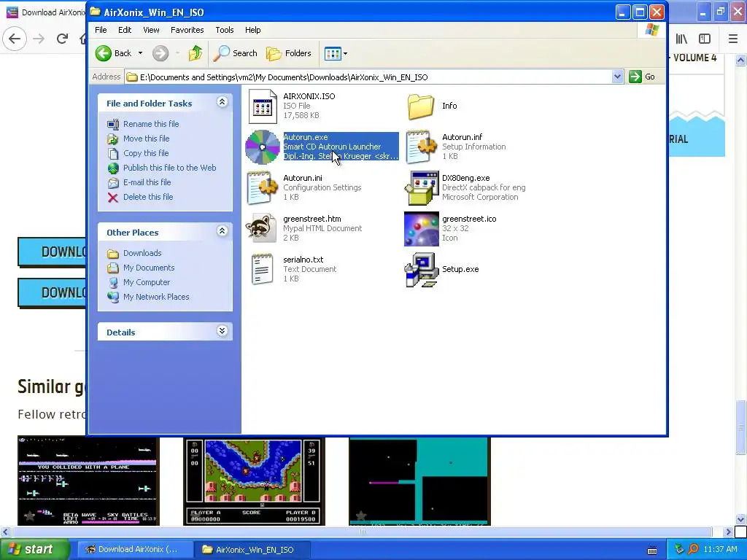The image size is (747, 560).
Task: Select the DX80eng.exe installer icon
Action: tap(421, 188)
